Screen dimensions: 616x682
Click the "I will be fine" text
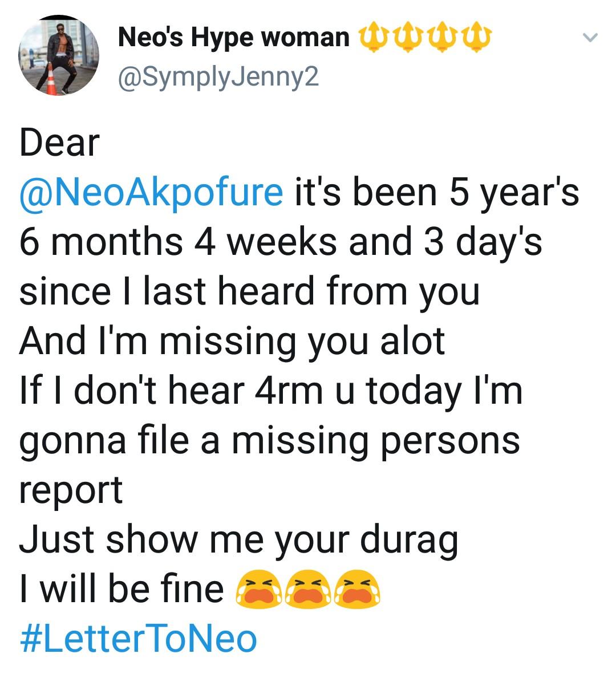[x=121, y=589]
